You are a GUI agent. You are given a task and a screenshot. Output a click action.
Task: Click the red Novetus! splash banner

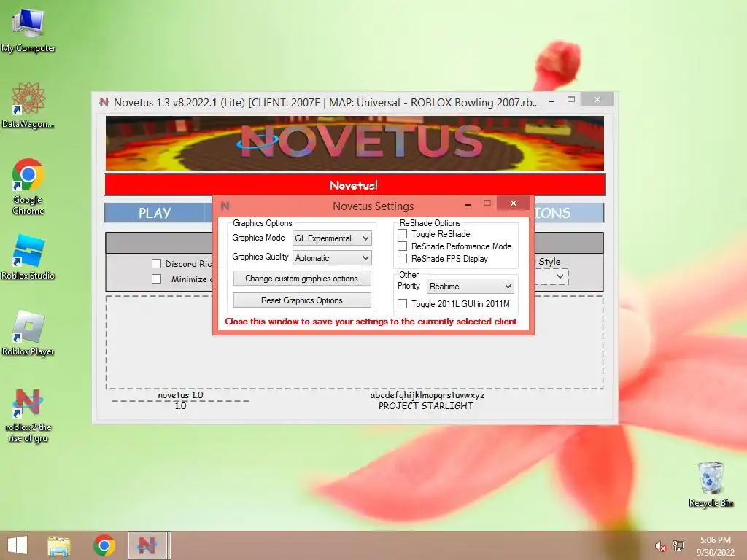pyautogui.click(x=355, y=184)
